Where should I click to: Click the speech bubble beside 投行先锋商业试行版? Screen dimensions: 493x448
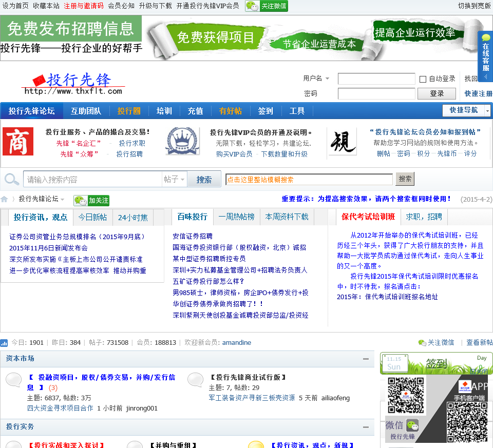(x=195, y=380)
